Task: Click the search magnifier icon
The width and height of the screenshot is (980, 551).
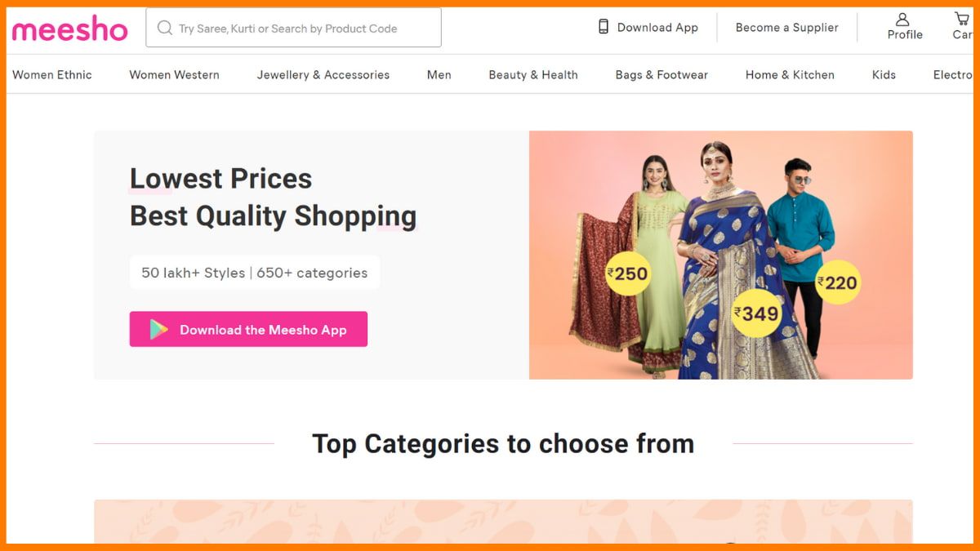Action: pyautogui.click(x=165, y=28)
